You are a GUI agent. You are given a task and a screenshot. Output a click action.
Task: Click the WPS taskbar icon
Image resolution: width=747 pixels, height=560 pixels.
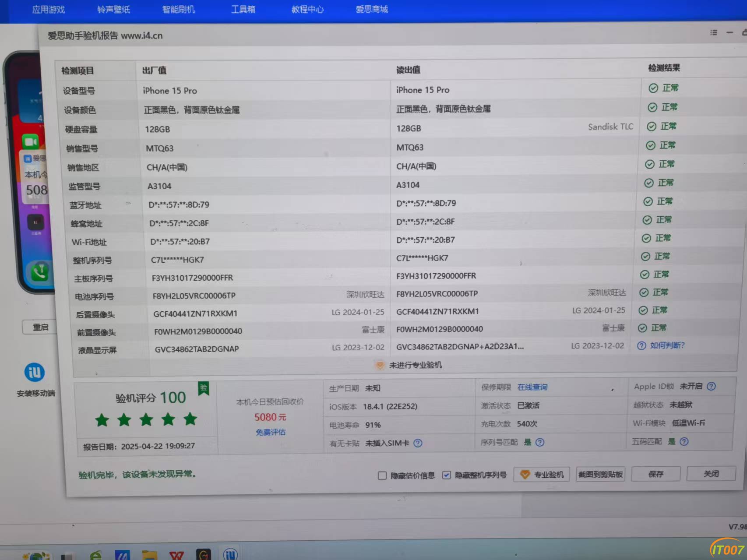176,555
